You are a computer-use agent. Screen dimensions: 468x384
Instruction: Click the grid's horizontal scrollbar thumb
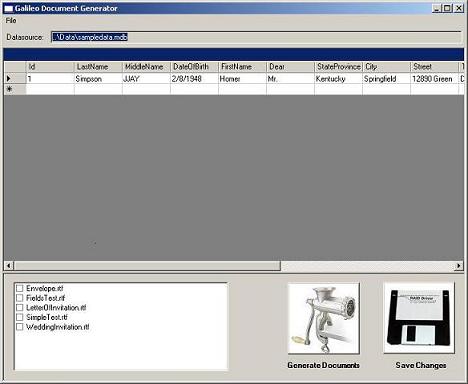pos(147,266)
